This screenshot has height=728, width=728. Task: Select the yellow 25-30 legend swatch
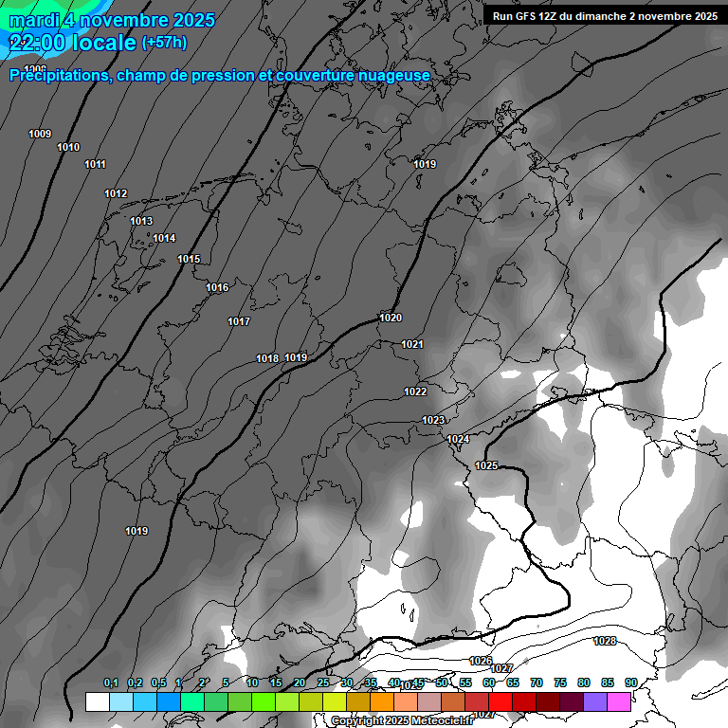point(335,701)
